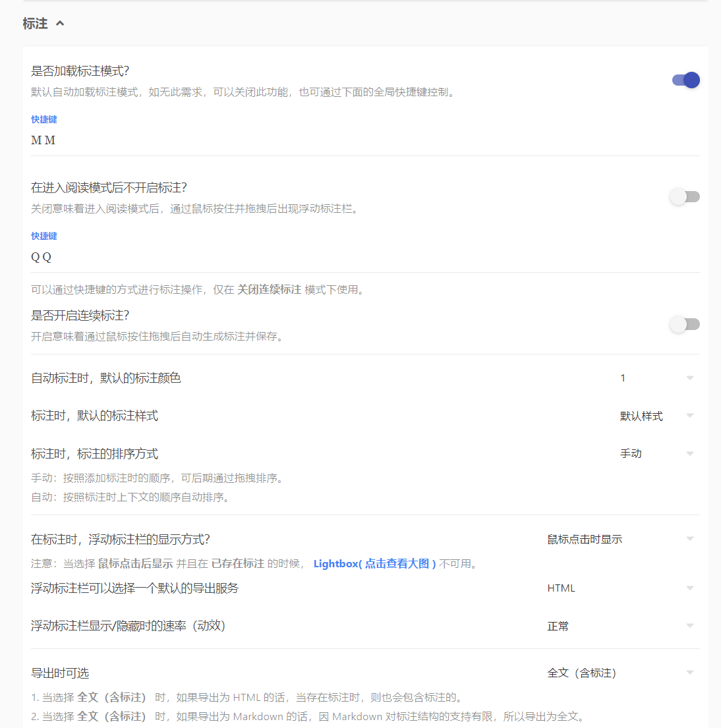Click the 手动：按照添加标注时的顺序 description line

click(x=159, y=478)
